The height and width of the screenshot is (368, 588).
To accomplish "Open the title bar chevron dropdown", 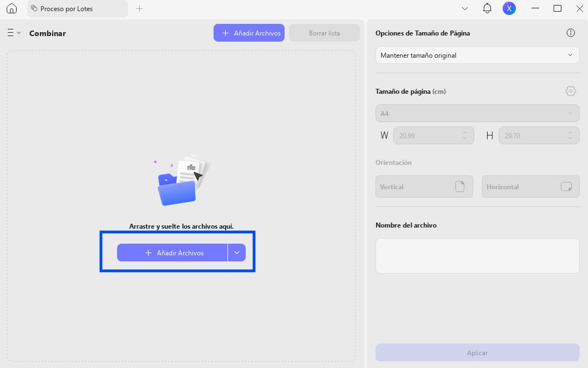I will [465, 9].
